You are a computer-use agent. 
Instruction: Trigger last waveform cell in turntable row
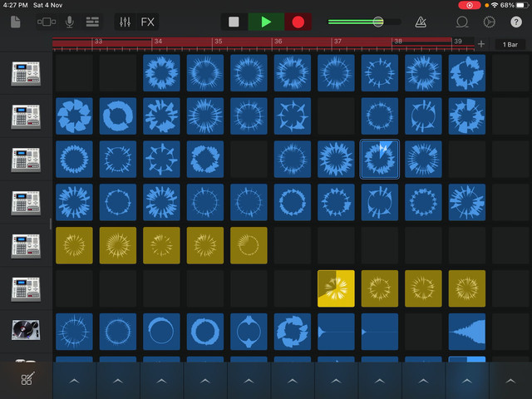tap(467, 332)
